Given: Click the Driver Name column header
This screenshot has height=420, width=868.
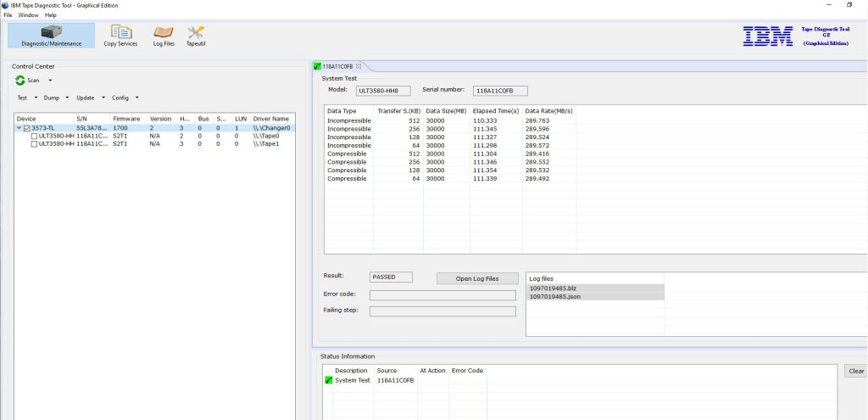Looking at the screenshot, I should coord(272,119).
